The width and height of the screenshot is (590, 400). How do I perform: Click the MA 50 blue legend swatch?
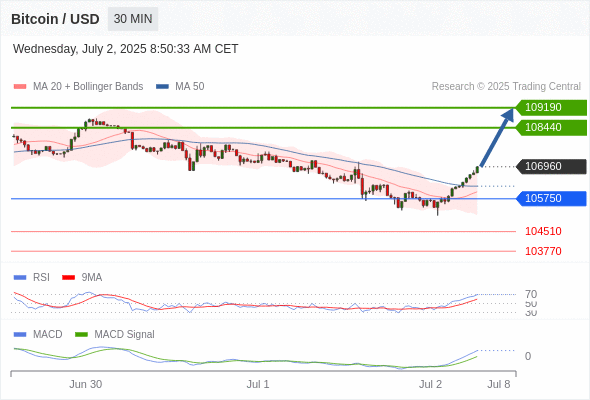(162, 87)
